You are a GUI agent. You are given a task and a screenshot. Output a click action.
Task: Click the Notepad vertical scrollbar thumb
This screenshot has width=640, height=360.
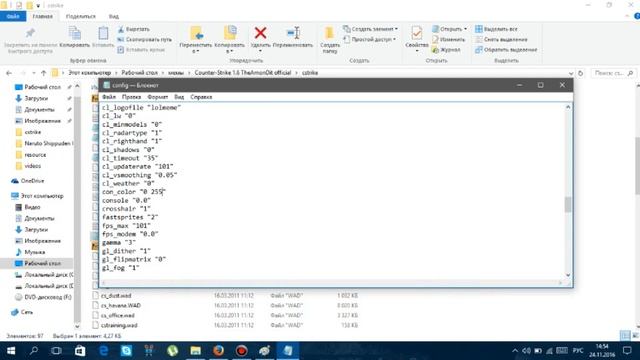click(x=568, y=204)
